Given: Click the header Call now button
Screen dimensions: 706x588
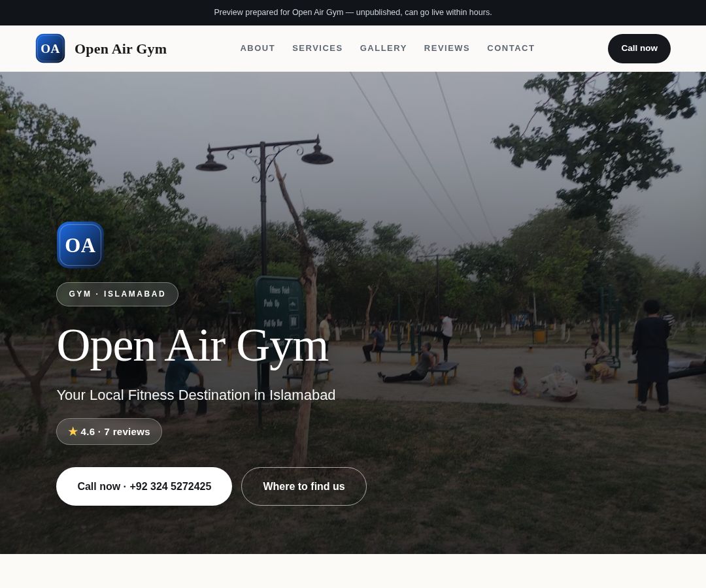Looking at the screenshot, I should 639,48.
